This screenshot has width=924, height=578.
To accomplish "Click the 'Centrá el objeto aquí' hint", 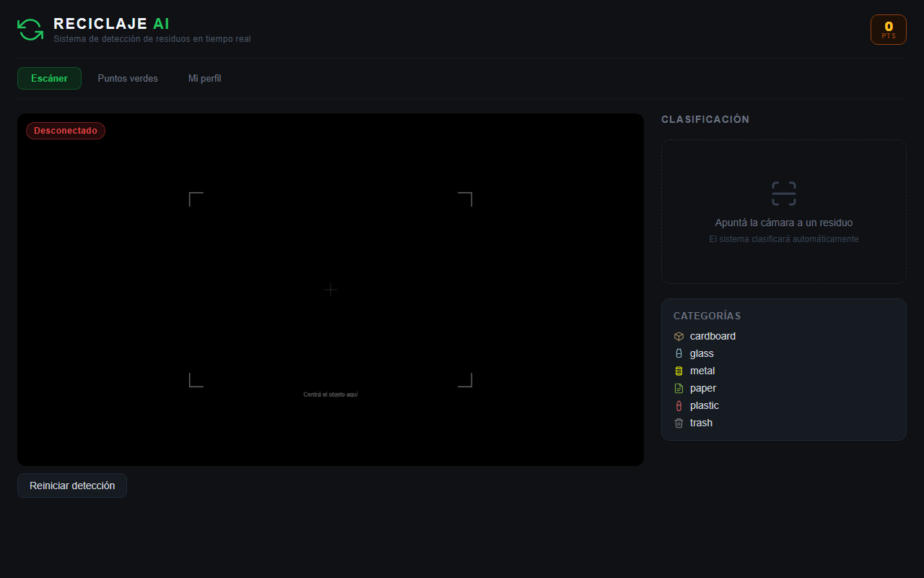I will coord(331,394).
